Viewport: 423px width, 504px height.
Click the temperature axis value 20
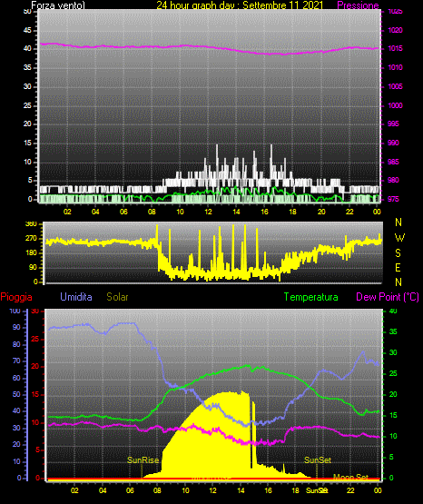coord(393,394)
